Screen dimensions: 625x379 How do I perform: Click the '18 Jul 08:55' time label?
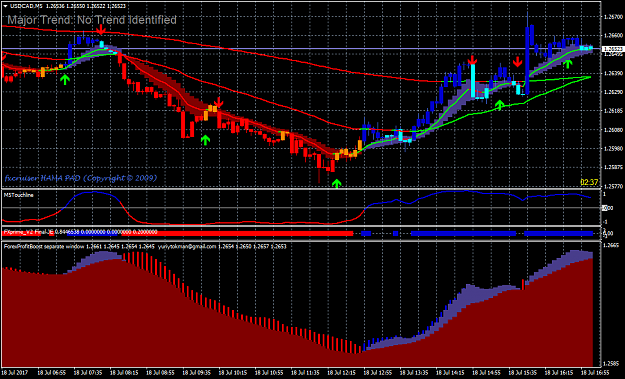(x=161, y=373)
